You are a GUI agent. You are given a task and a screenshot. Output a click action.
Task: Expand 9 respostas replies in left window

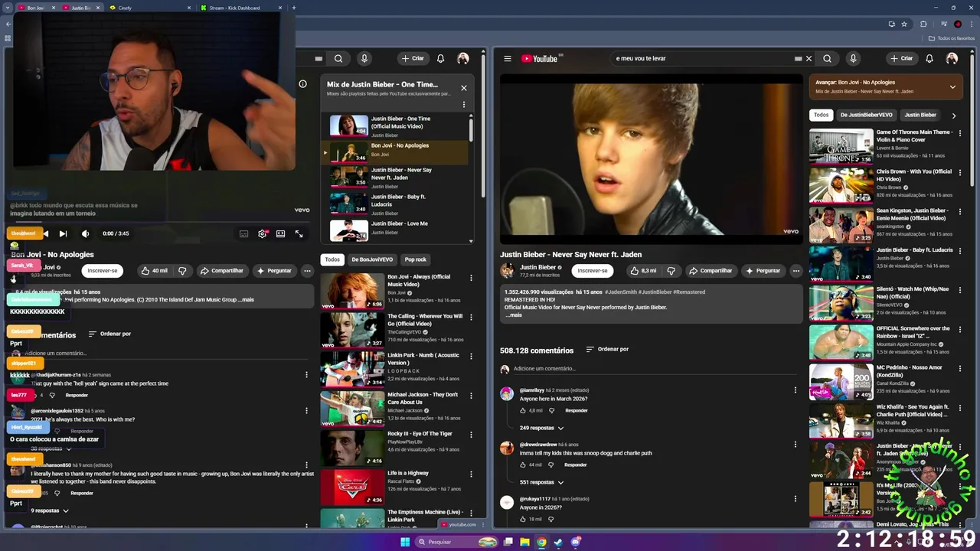(50, 510)
